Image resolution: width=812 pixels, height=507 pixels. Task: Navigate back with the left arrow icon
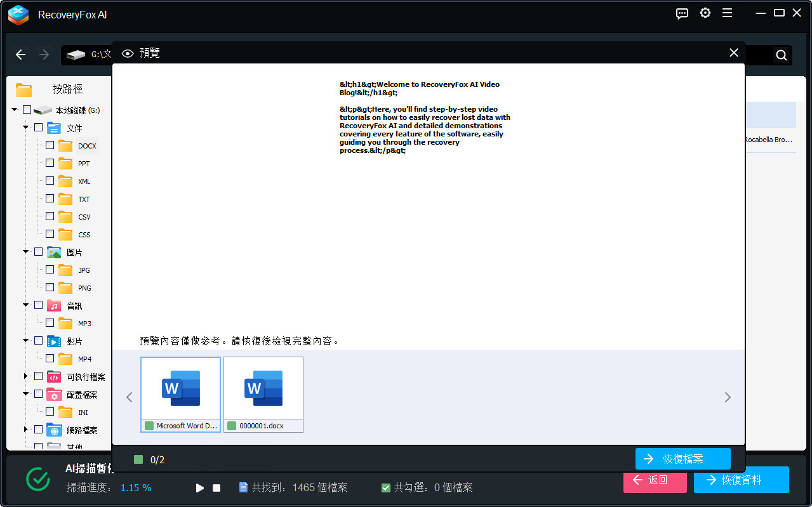(x=20, y=55)
